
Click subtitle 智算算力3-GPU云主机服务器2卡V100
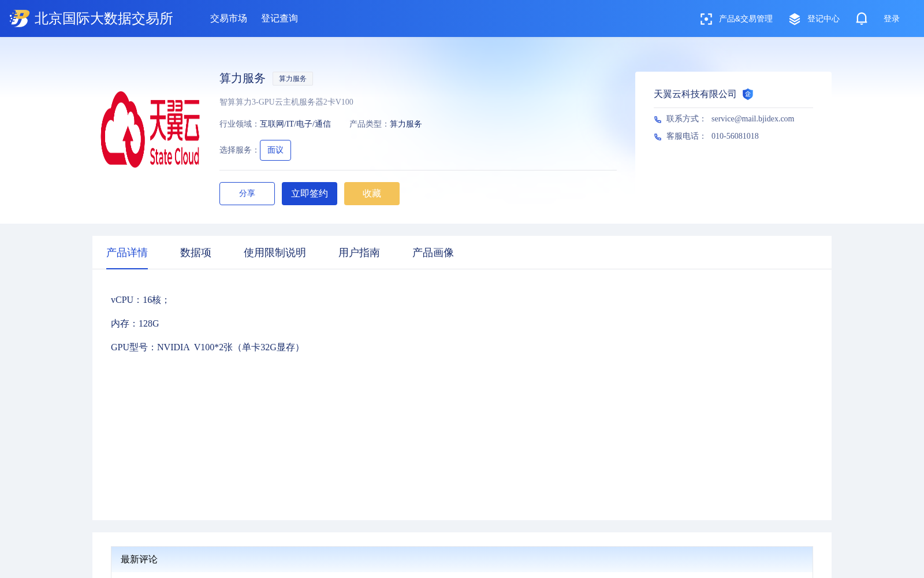pyautogui.click(x=286, y=102)
